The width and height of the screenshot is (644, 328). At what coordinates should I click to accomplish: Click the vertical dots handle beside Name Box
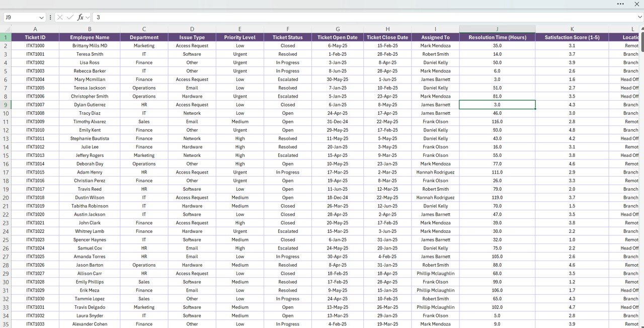[x=50, y=17]
